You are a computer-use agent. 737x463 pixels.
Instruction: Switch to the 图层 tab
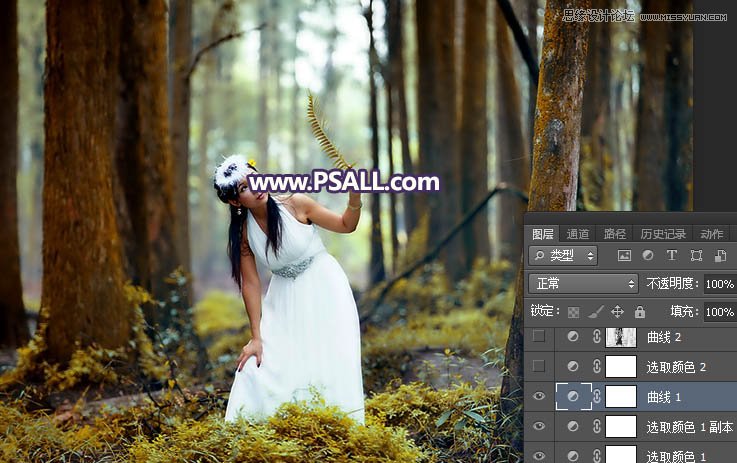542,234
